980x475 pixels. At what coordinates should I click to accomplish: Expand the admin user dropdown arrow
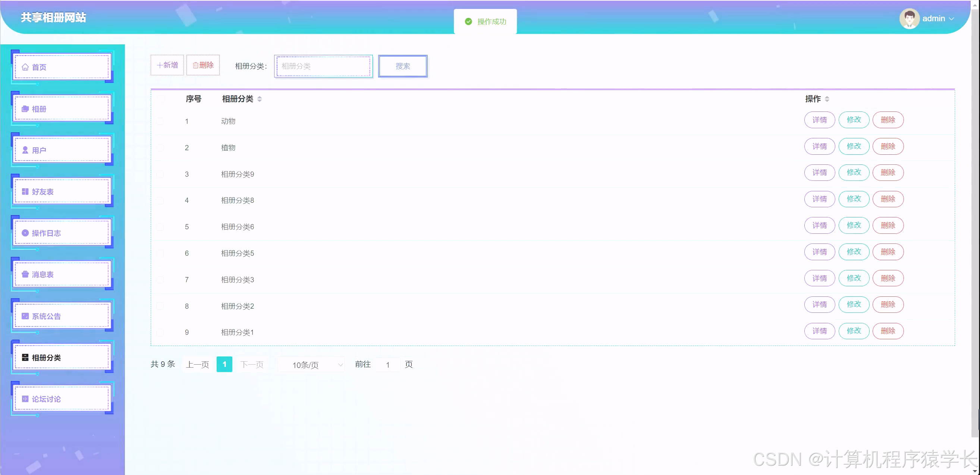click(952, 19)
